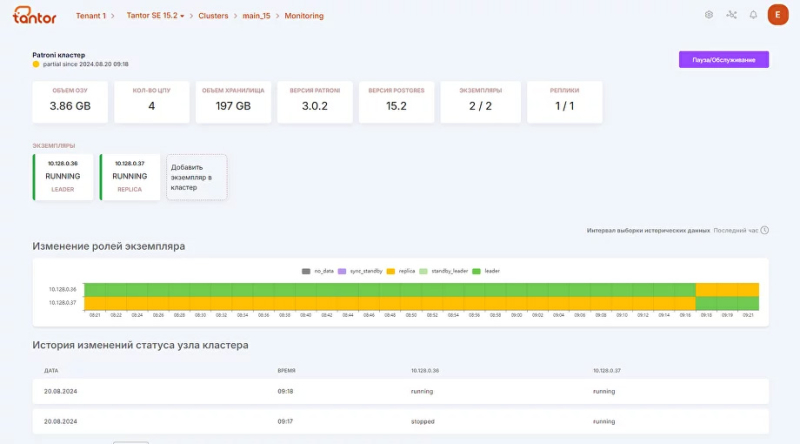Toggle replica legend series
Viewport: 800px width, 444px height.
tap(402, 271)
